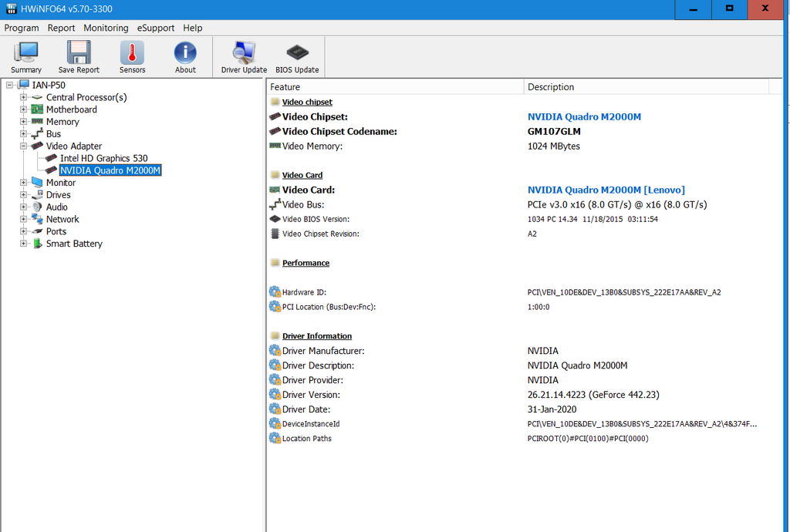Click the Video Bus PCIe v3.0 value
The height and width of the screenshot is (532, 790).
click(617, 204)
